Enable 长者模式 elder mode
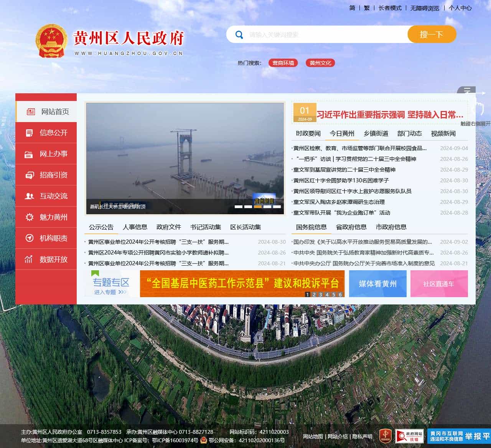This screenshot has width=491, height=448. [x=390, y=8]
